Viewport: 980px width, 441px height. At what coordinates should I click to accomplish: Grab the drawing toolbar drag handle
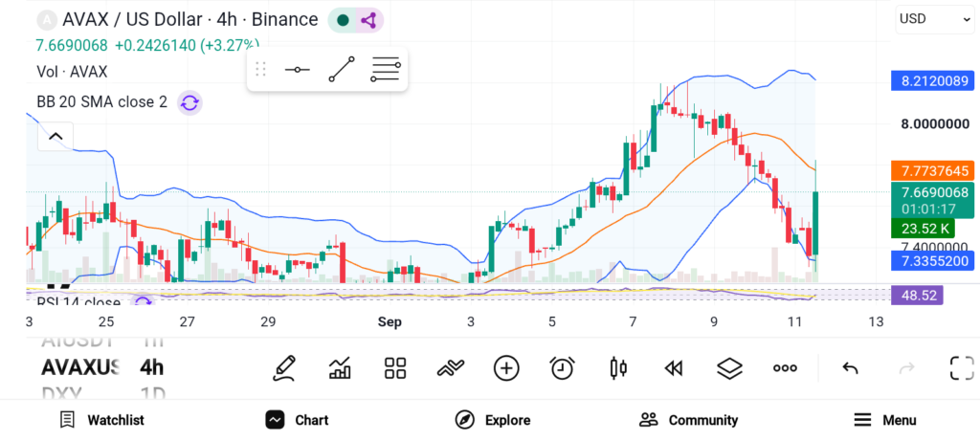coord(260,69)
